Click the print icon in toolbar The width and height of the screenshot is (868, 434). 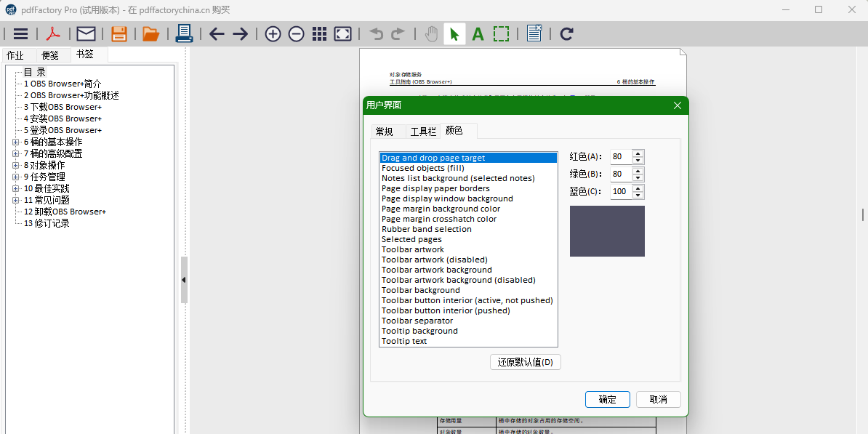pyautogui.click(x=184, y=33)
